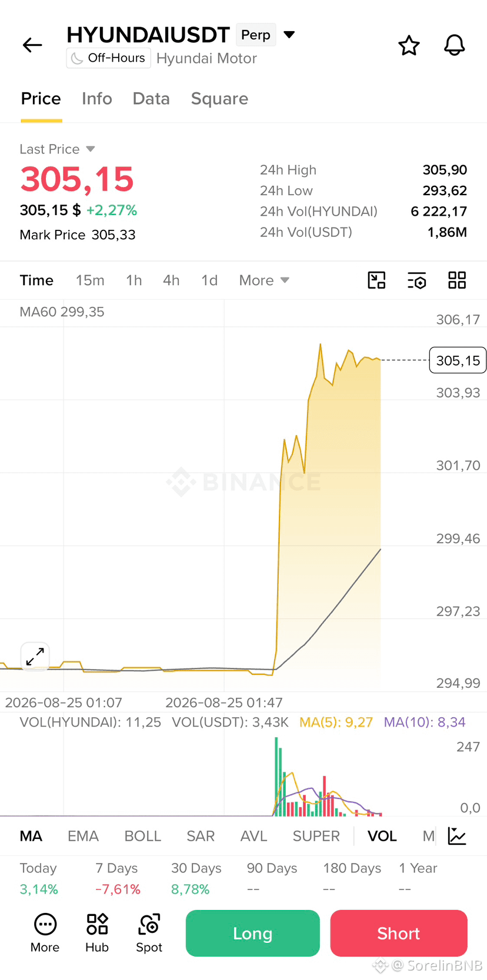Tap the red Short button
Screen dimensions: 487x980
[399, 933]
